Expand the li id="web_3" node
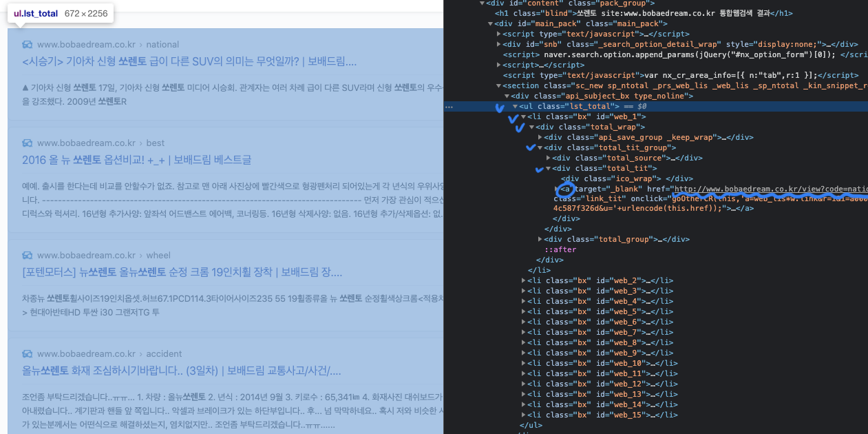Viewport: 868px width, 434px height. click(523, 291)
